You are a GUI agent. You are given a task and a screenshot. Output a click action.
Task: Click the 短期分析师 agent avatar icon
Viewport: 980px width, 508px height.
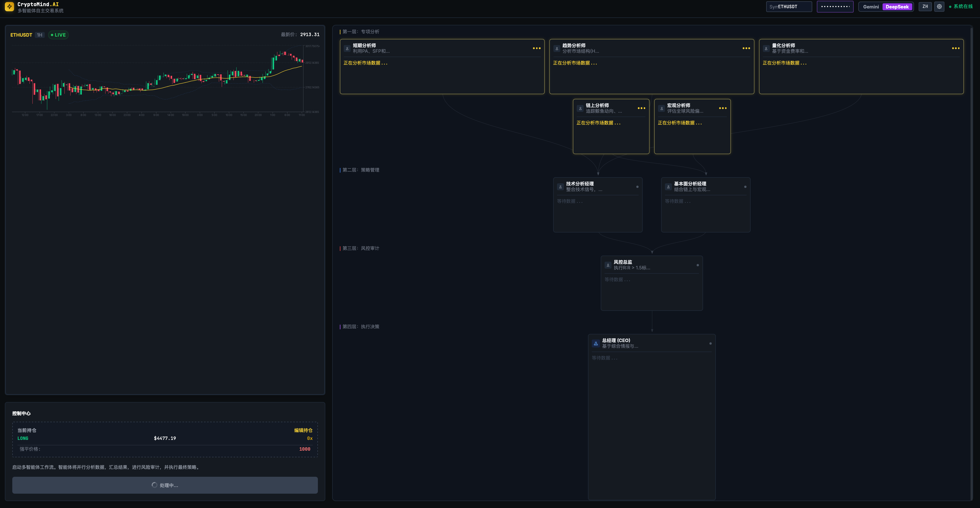[347, 48]
